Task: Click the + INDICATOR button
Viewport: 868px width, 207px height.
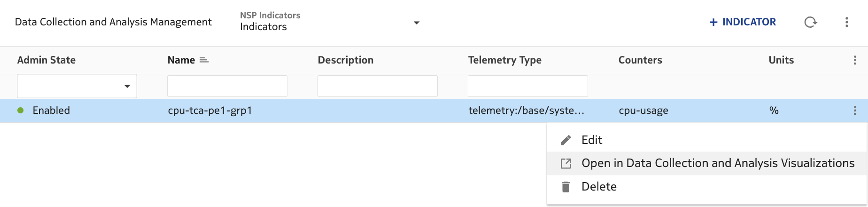Action: (x=743, y=22)
